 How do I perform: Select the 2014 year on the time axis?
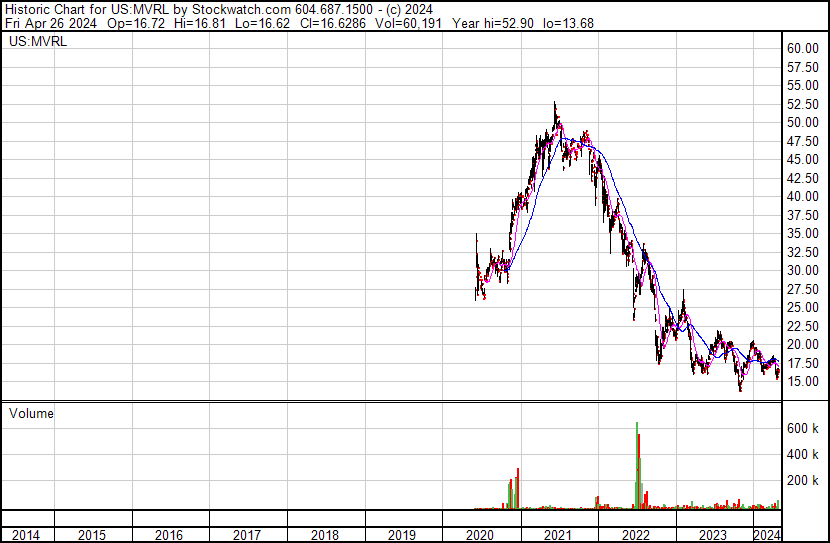click(x=27, y=535)
